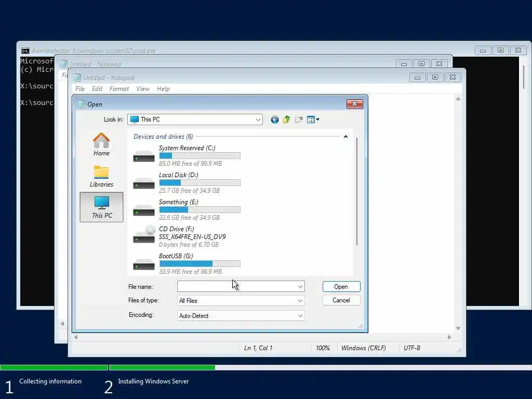Image resolution: width=532 pixels, height=399 pixels.
Task: Maximize the front Notepad window
Action: pos(435,78)
